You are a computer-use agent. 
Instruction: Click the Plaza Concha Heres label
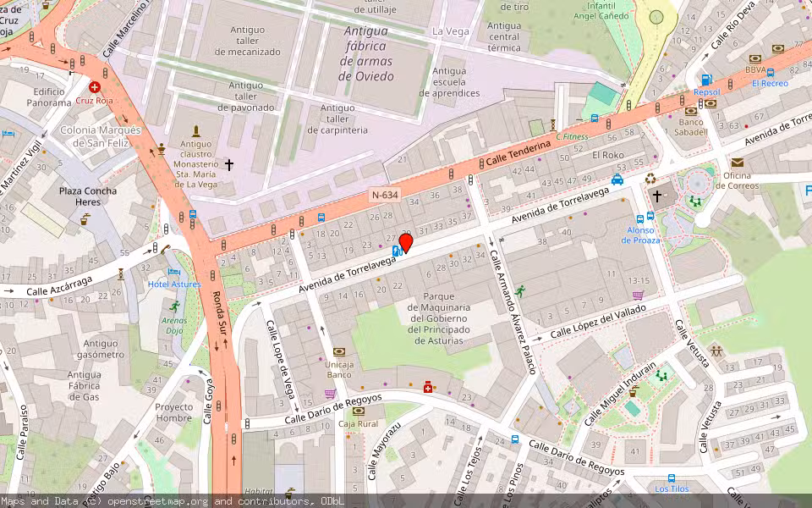[x=88, y=196]
